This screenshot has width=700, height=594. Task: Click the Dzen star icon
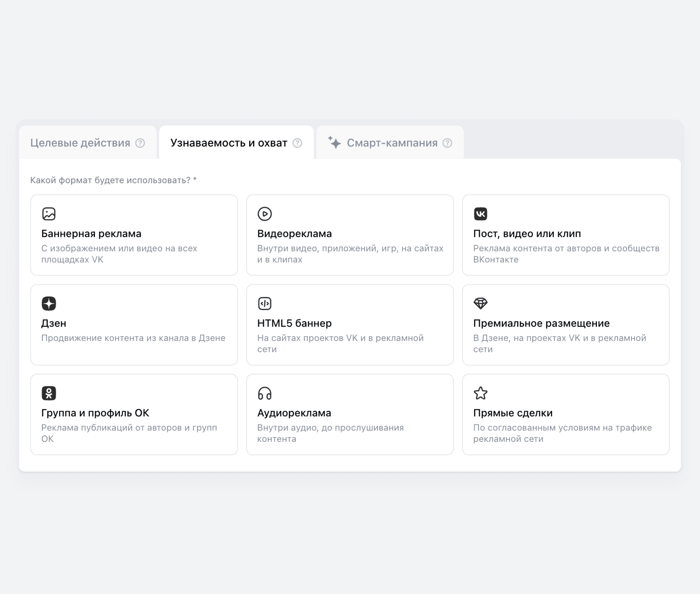(49, 303)
